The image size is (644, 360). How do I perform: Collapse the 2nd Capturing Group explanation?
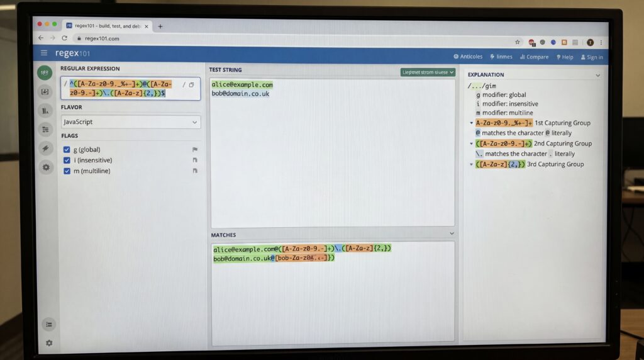472,144
